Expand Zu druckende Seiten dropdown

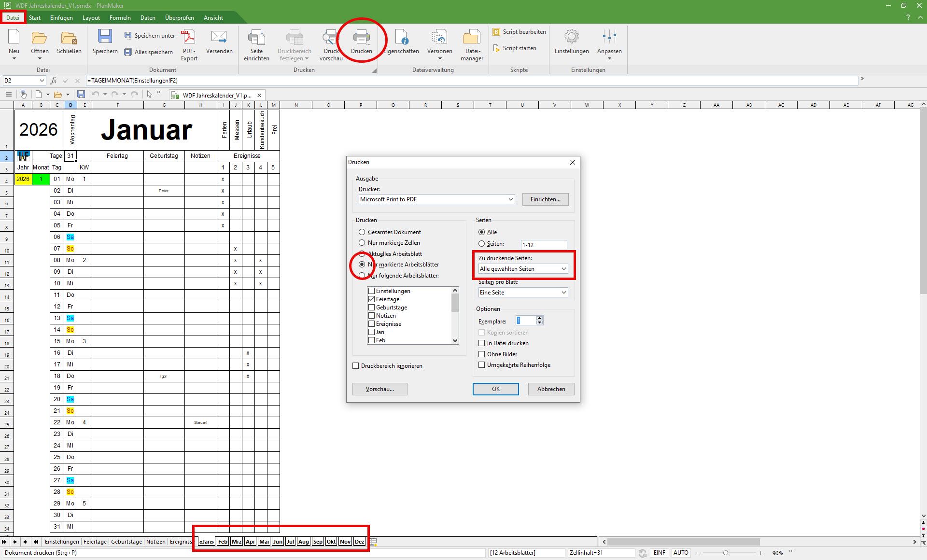pos(523,269)
